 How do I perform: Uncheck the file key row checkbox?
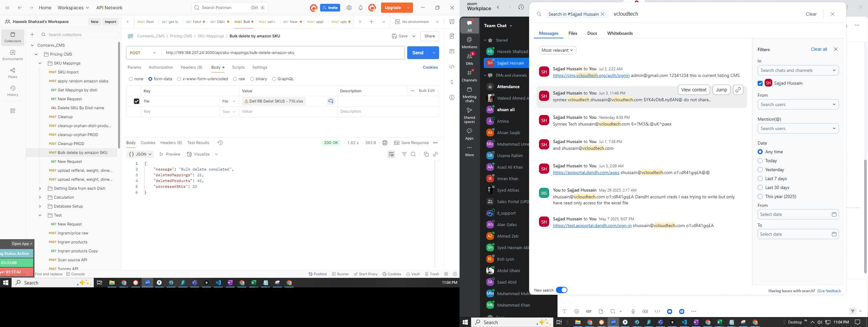[x=137, y=101]
